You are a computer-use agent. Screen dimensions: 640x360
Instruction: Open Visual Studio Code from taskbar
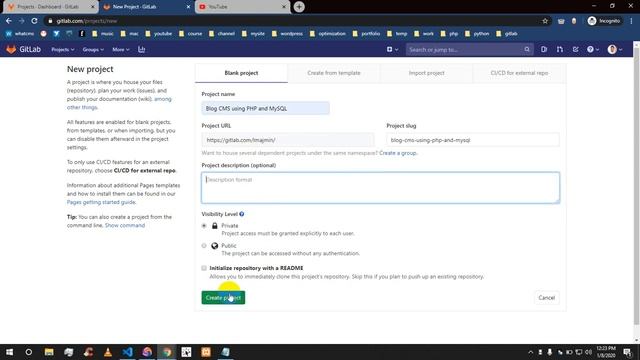click(x=127, y=352)
